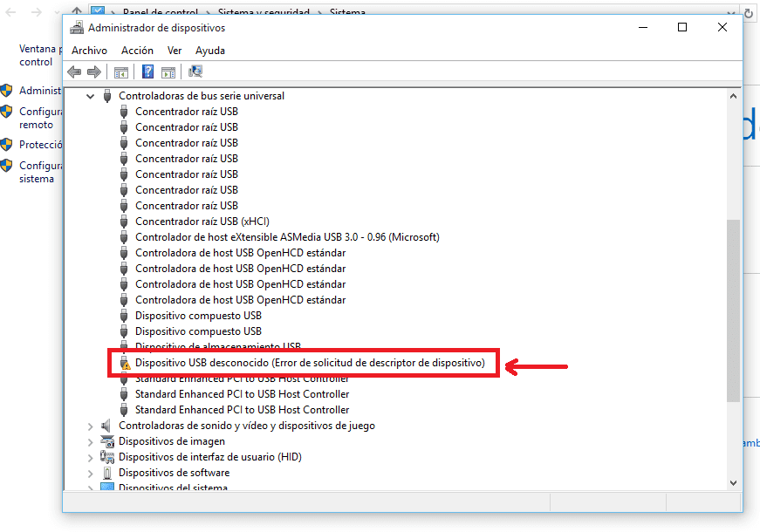Click the vertical scrollbar thumb in device tree
Screen dimensions: 760x532
[733, 310]
